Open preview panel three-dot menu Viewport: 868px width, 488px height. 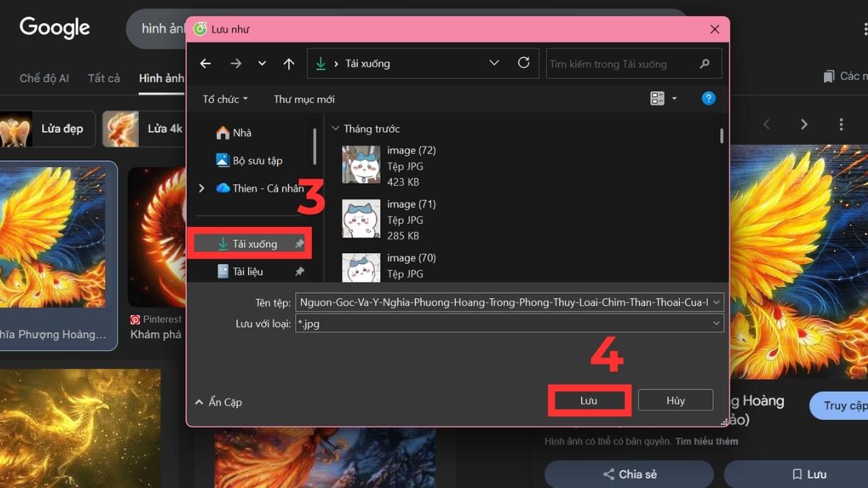[841, 124]
